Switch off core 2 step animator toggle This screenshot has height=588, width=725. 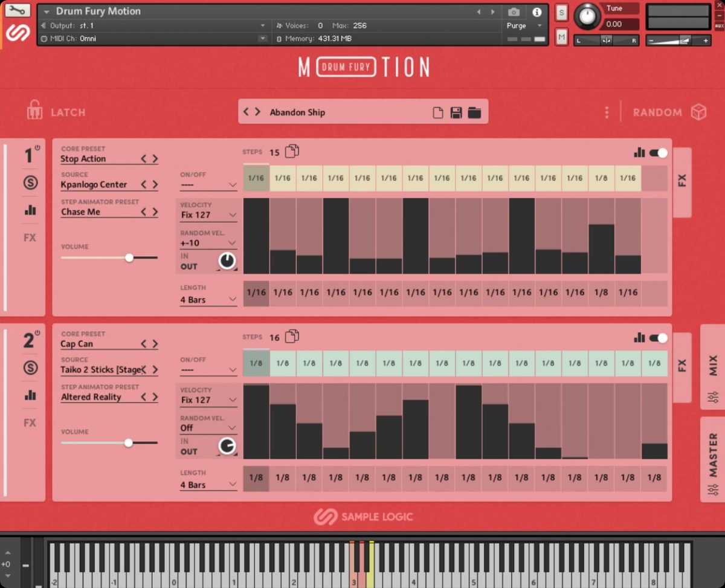click(659, 338)
